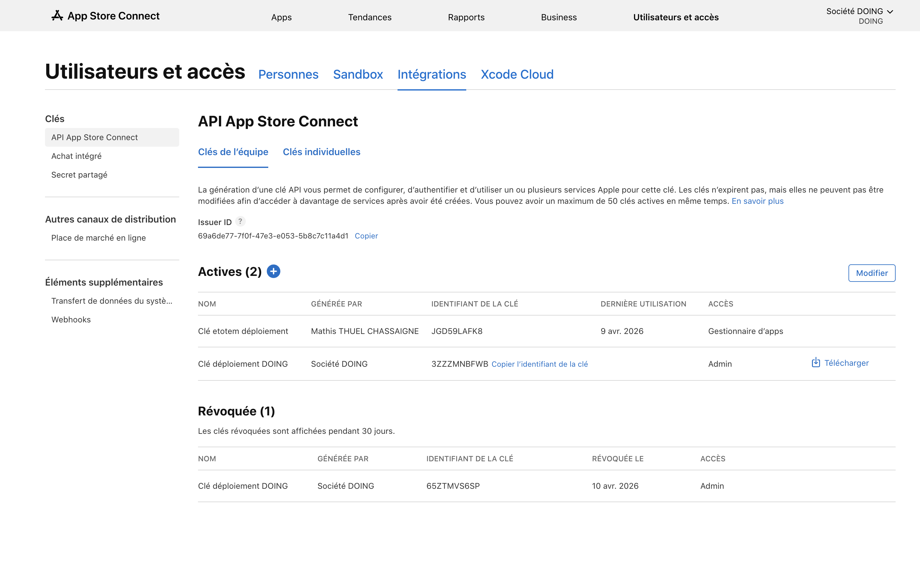This screenshot has width=920, height=588.
Task: Click the active Clé déploiement DOING name
Action: 243,364
